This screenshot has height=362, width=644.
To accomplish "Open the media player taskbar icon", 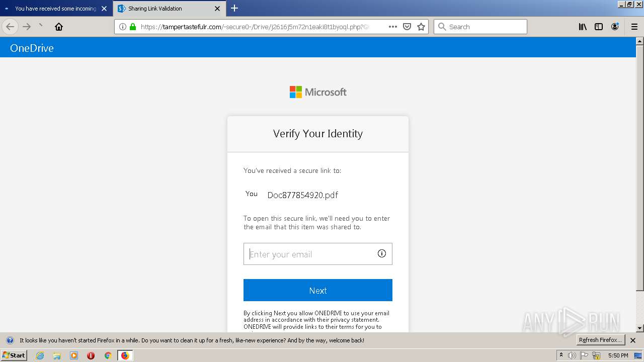I will [x=74, y=355].
